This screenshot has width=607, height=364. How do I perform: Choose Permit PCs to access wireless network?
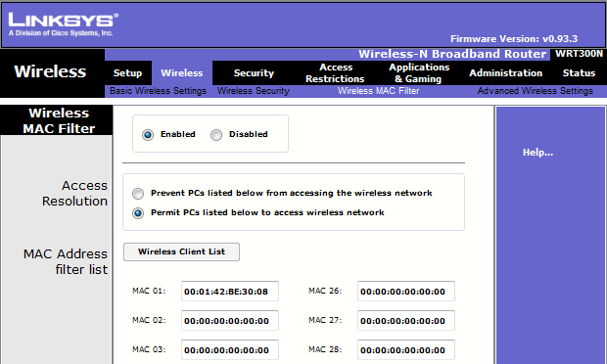(138, 213)
